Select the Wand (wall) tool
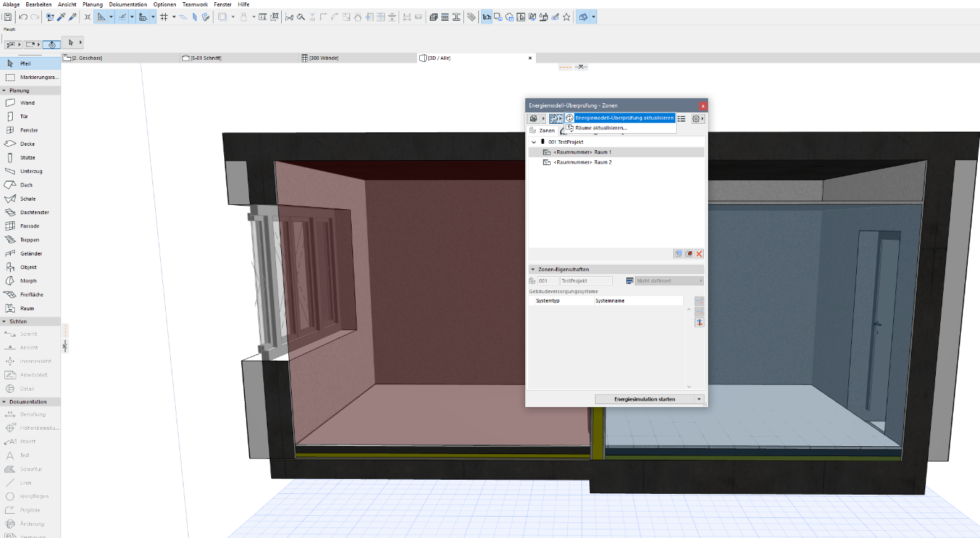 pyautogui.click(x=27, y=103)
